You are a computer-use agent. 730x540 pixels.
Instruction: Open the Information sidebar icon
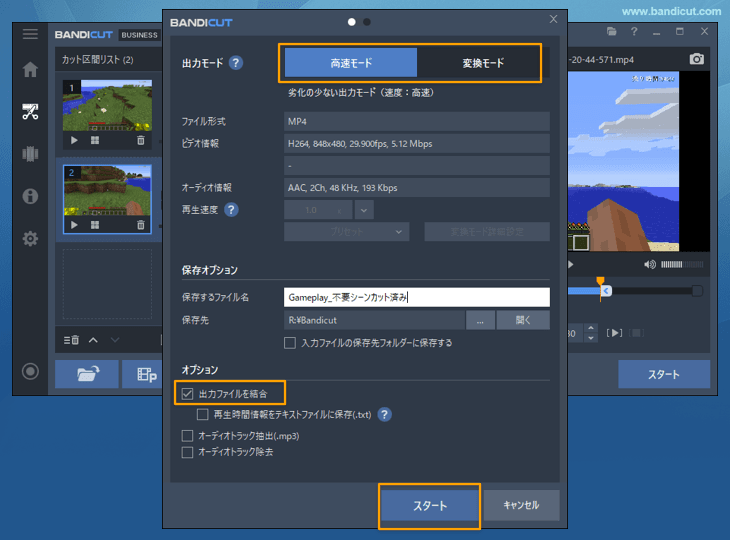pos(30,196)
